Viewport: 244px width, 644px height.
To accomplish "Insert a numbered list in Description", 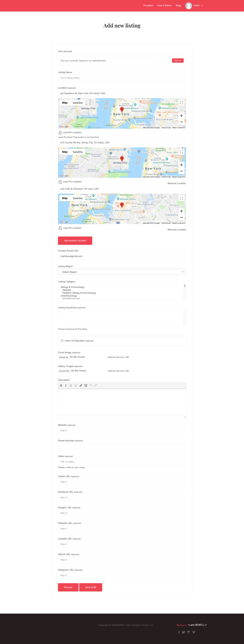I will (x=76, y=385).
